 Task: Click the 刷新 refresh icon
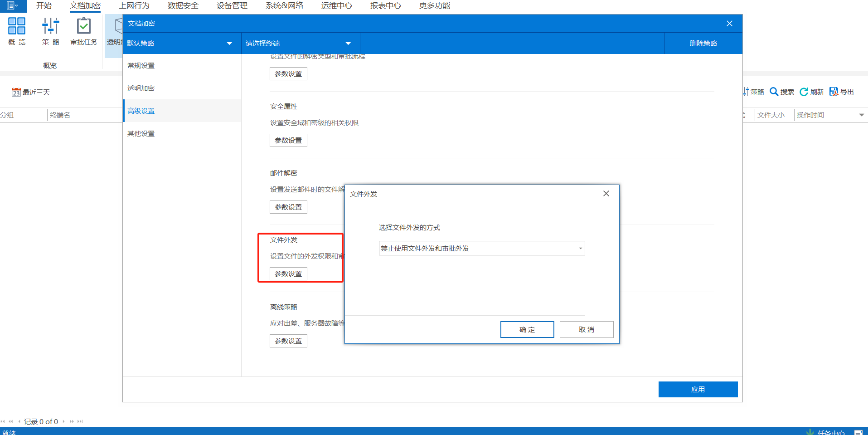coord(812,92)
